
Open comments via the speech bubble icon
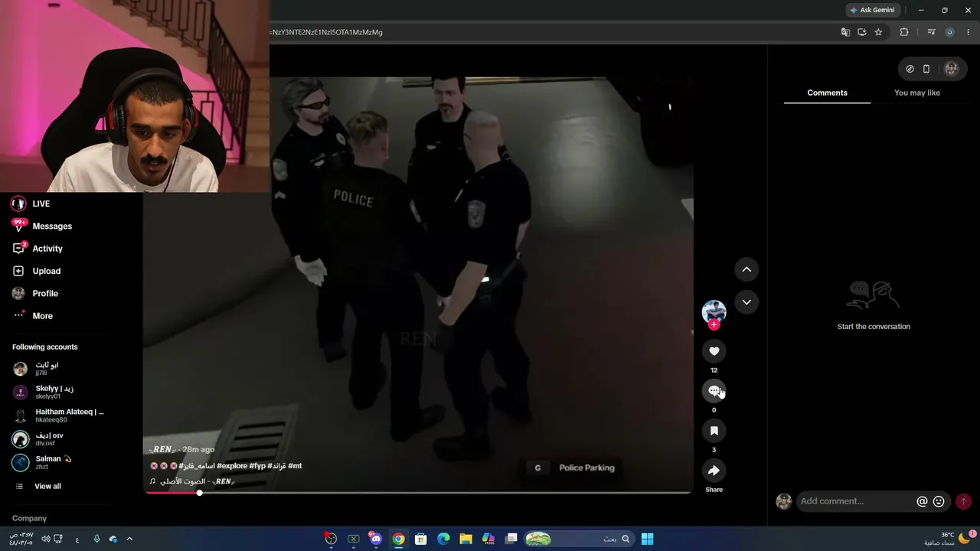tap(714, 391)
